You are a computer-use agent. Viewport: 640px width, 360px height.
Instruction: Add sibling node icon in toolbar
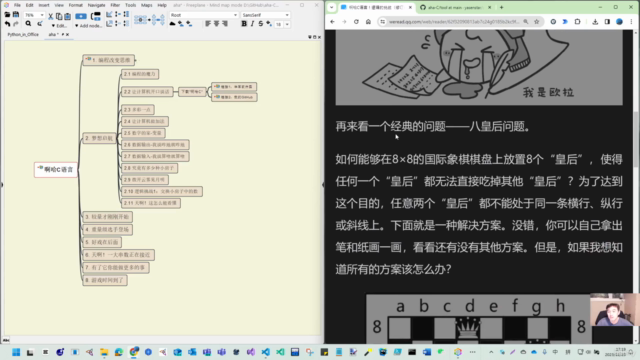pyautogui.click(x=96, y=16)
